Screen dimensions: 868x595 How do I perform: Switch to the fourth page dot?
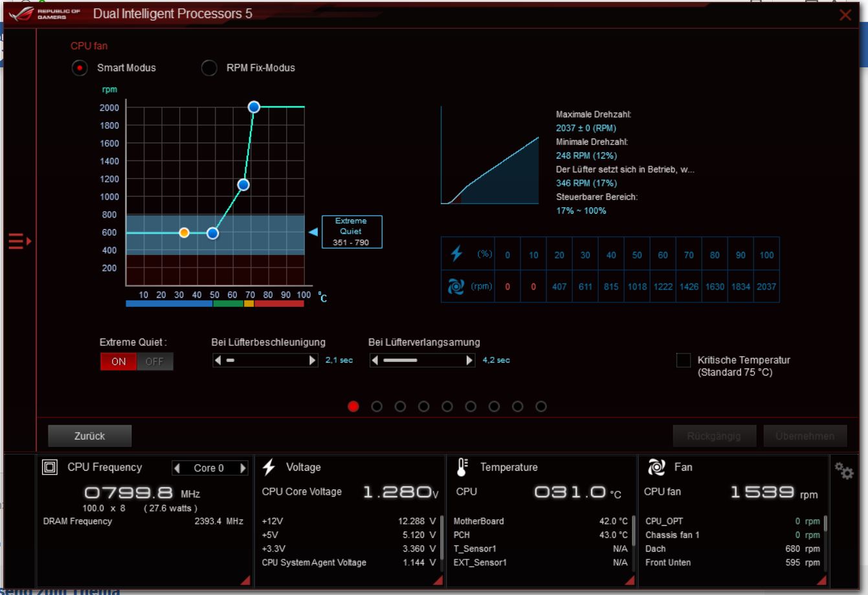click(423, 407)
